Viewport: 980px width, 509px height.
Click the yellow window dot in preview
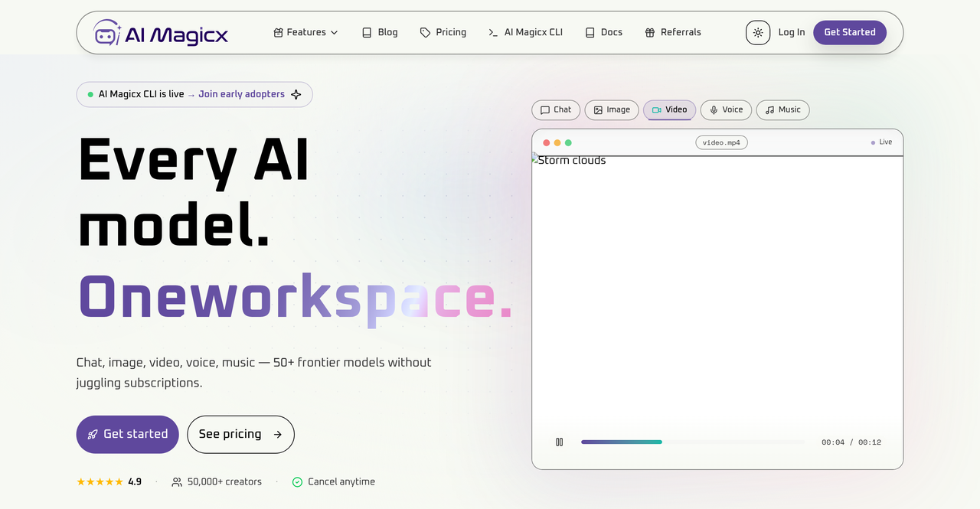click(557, 142)
